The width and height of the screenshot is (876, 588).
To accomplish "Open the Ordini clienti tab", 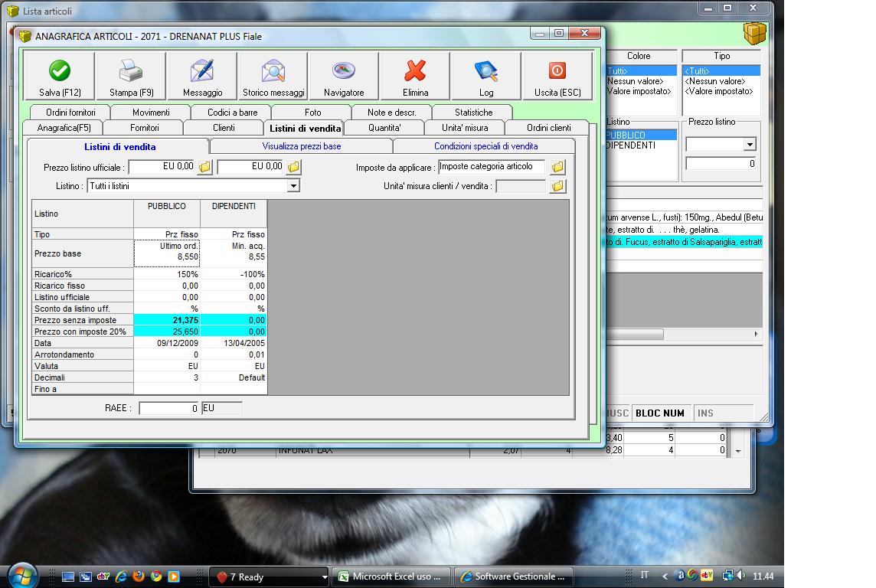I will click(548, 128).
